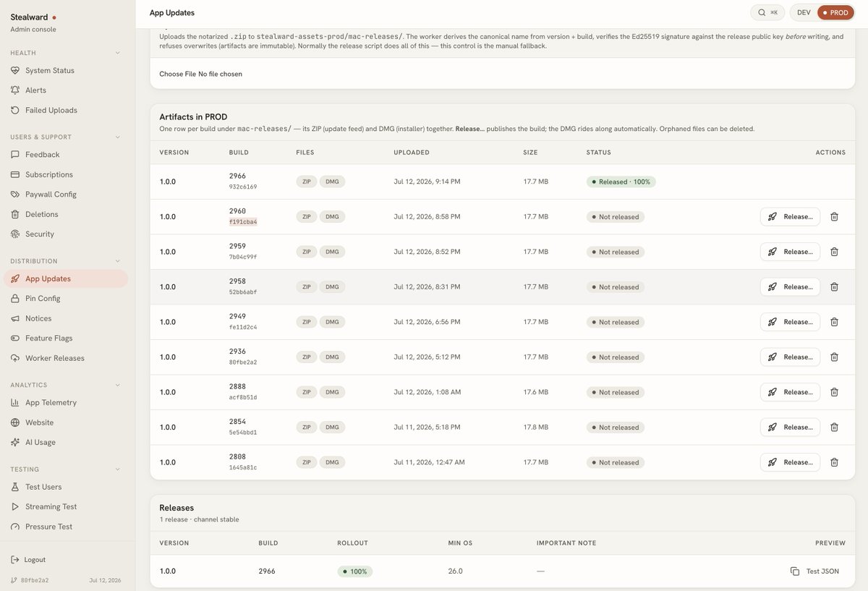The height and width of the screenshot is (591, 868).
Task: Click Released 100% status badge
Action: point(621,182)
